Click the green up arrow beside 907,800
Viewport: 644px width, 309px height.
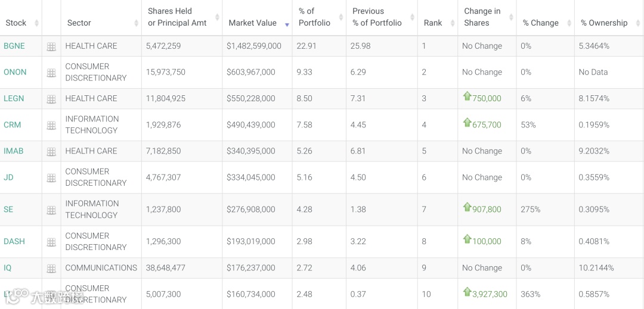point(467,207)
